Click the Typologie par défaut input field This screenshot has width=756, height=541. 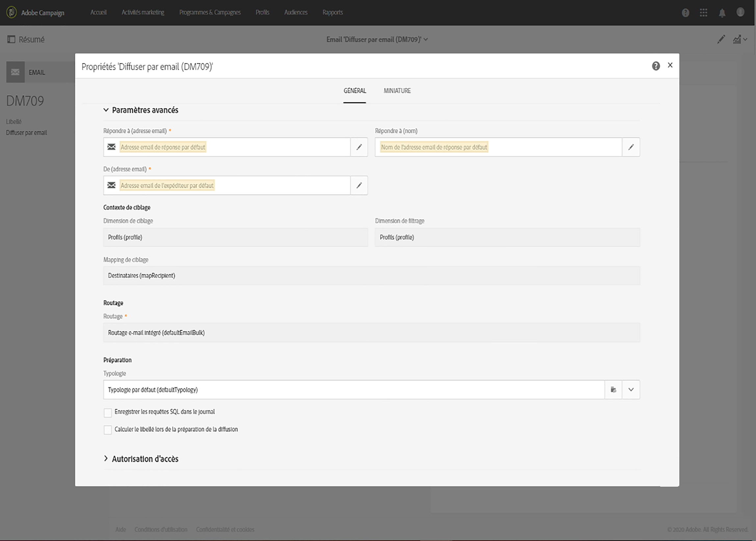353,389
